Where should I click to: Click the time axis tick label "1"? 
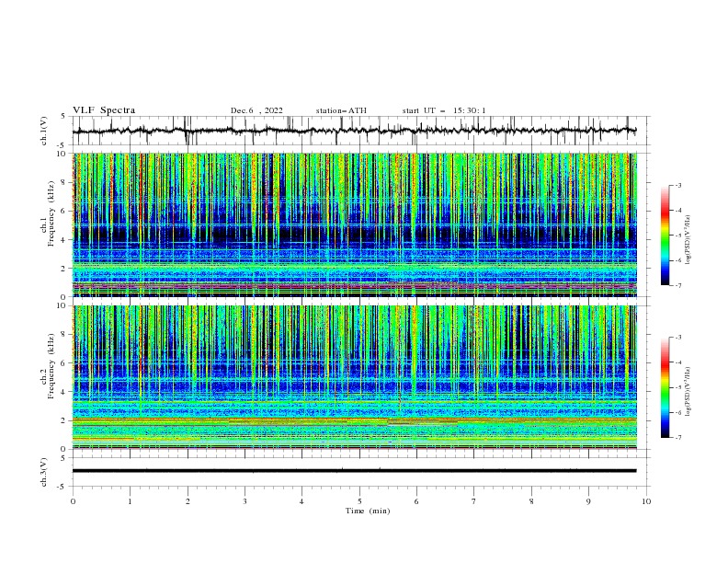[130, 501]
